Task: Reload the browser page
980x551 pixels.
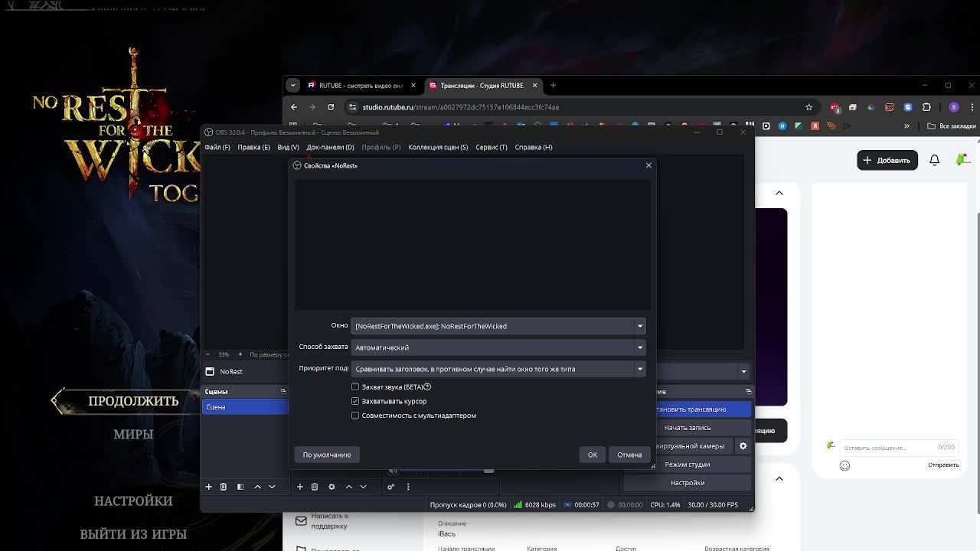Action: (x=331, y=107)
